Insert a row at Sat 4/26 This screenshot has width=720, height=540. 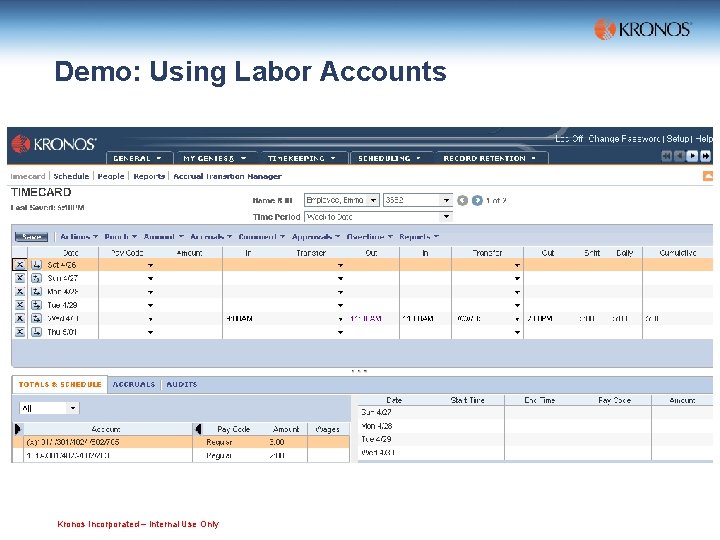(36, 265)
